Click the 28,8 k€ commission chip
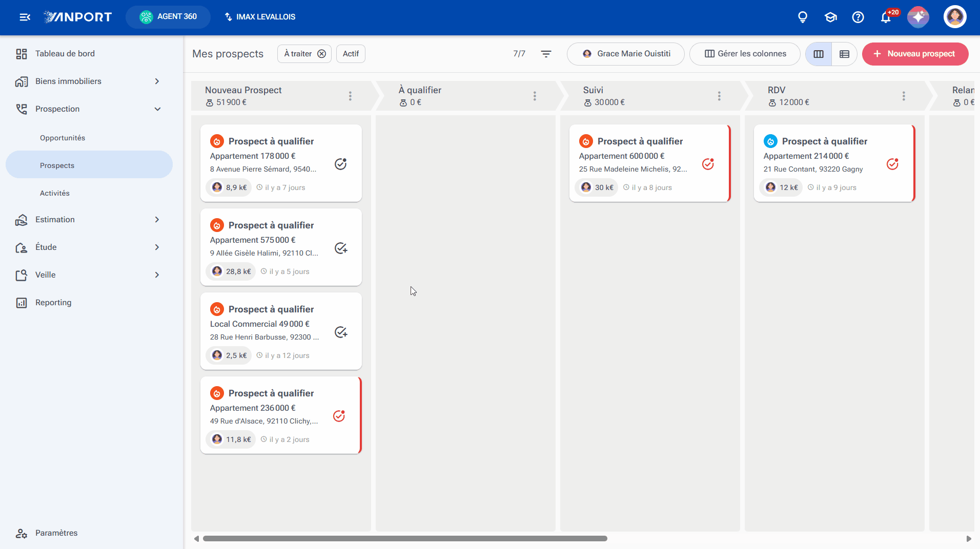980x549 pixels. pyautogui.click(x=231, y=271)
